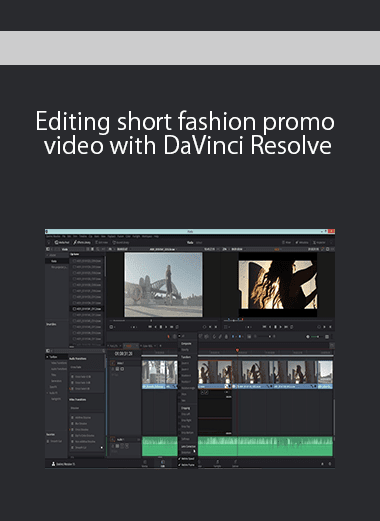Play the source viewer clip
Viewport: 380px width, 521px height.
tap(166, 327)
